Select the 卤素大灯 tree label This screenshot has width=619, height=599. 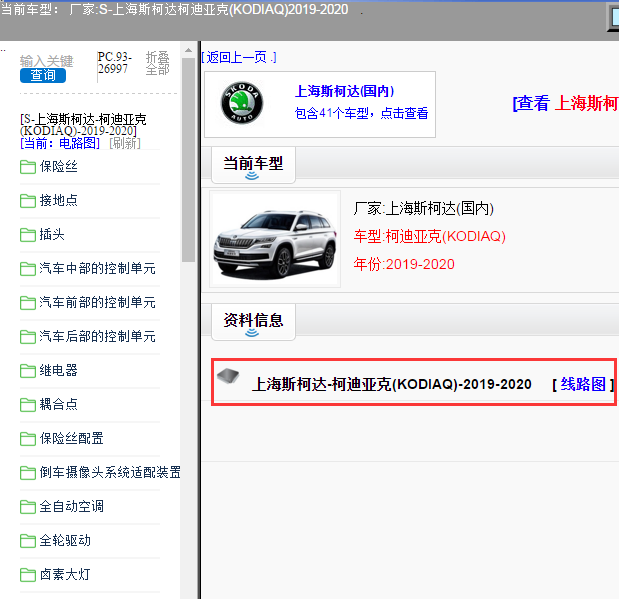click(x=65, y=574)
